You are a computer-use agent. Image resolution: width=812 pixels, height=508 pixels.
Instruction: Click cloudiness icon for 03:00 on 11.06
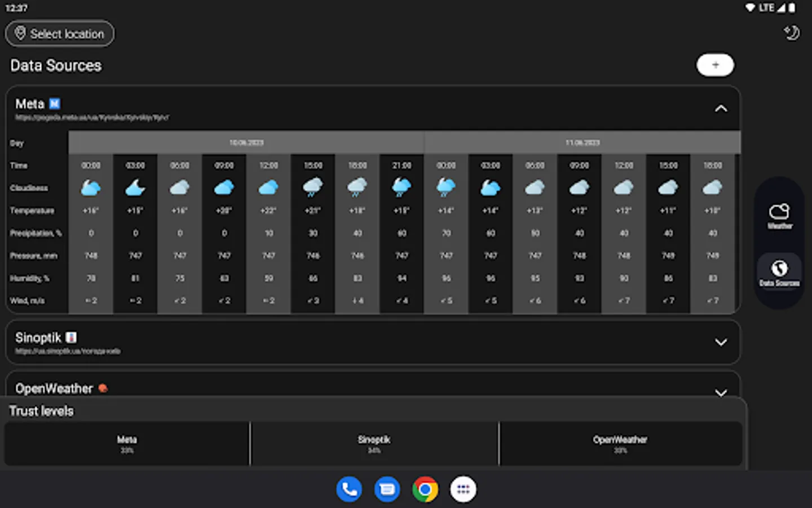[x=491, y=187]
